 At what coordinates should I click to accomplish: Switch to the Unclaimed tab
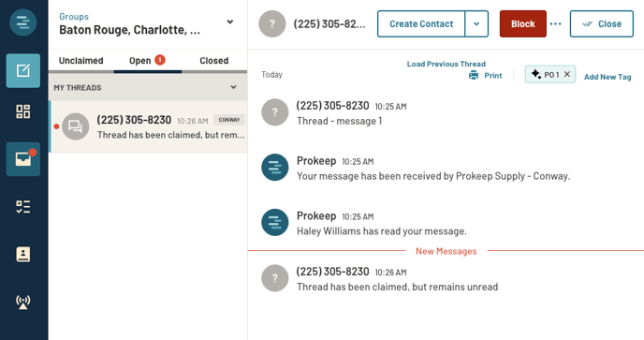pos(80,61)
